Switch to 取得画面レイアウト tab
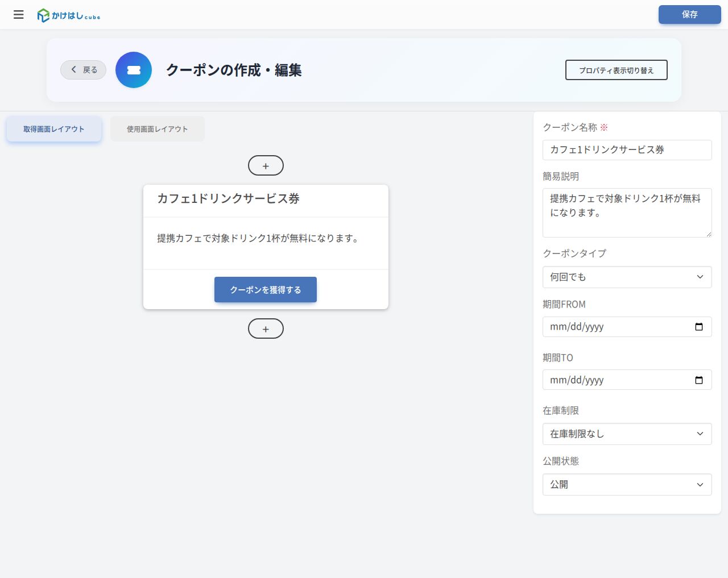 click(54, 129)
